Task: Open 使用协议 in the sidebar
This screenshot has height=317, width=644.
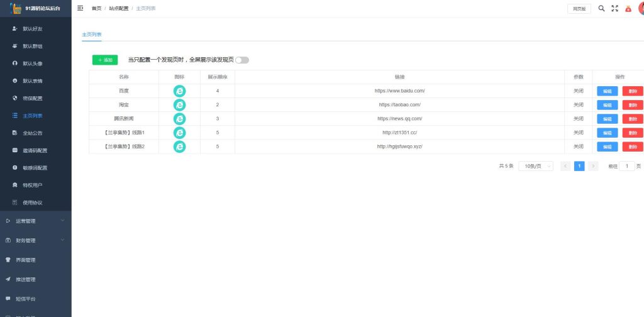Action: coord(36,203)
